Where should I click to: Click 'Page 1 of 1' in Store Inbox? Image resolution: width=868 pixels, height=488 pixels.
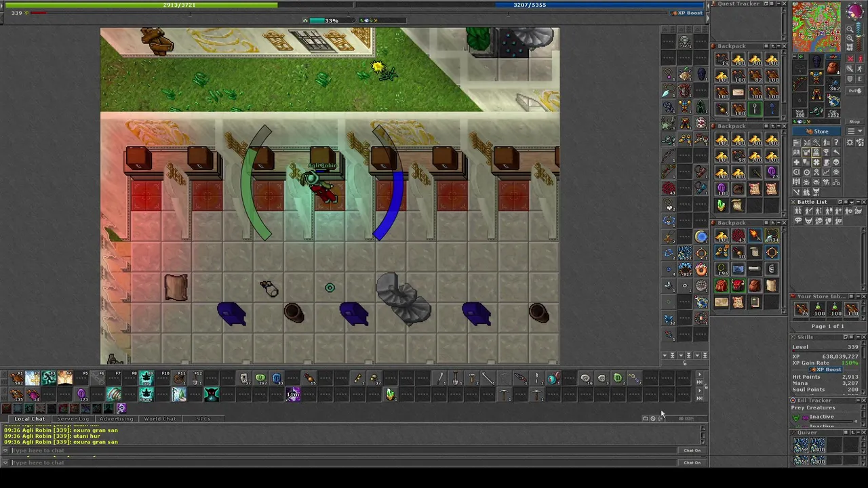coord(827,326)
